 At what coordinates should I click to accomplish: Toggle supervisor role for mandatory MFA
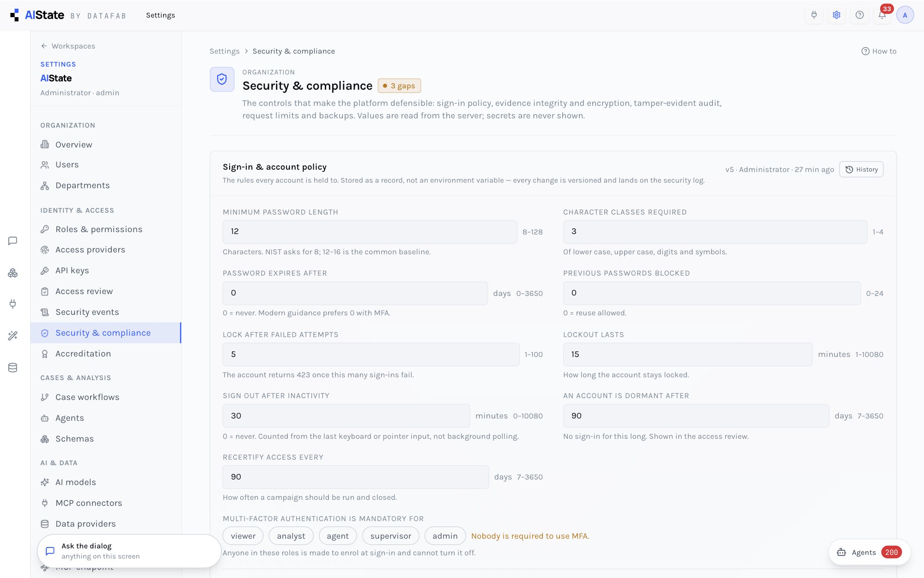click(x=390, y=536)
